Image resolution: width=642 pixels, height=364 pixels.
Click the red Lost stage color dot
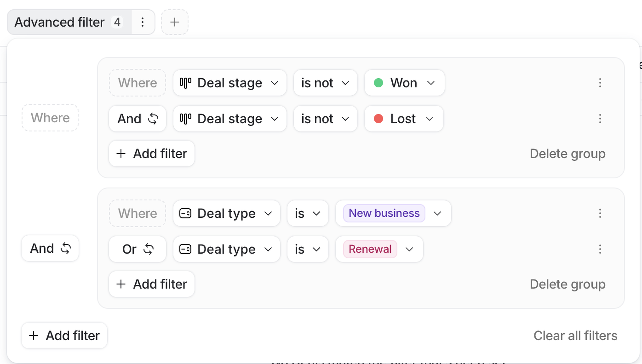click(x=378, y=118)
